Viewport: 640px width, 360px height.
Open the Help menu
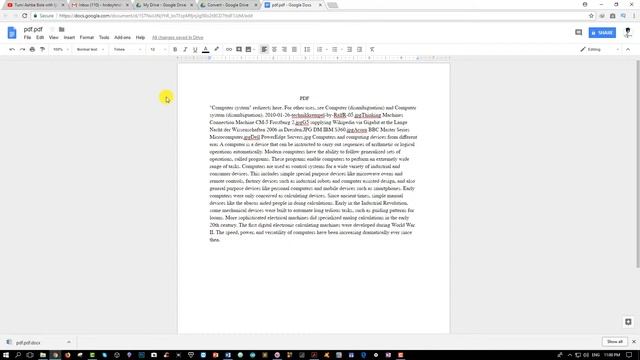click(140, 38)
